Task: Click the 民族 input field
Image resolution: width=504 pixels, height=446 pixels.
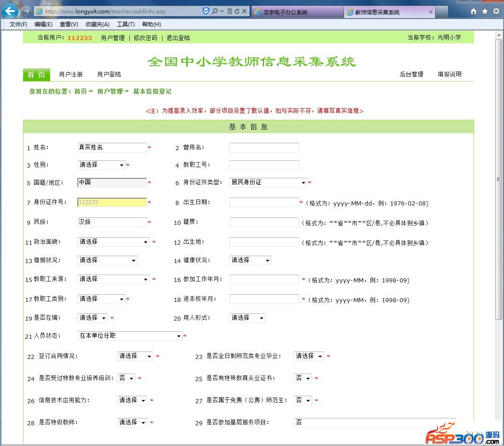Action: [x=112, y=222]
